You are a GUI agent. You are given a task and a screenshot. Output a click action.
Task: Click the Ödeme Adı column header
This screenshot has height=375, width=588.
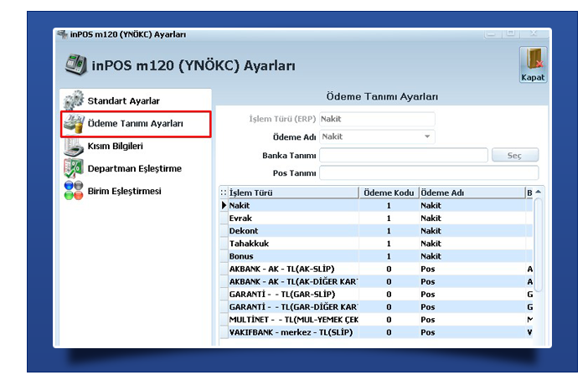click(472, 193)
